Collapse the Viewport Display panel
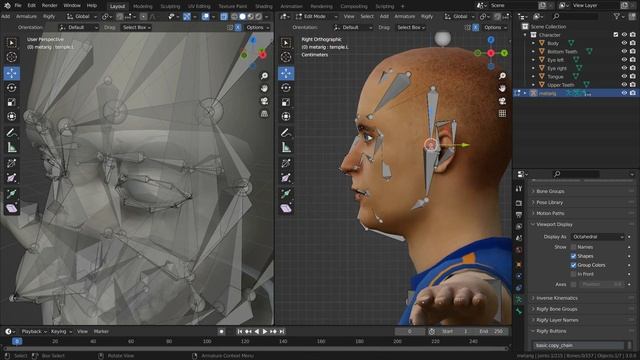Viewport: 640px width, 360px height. 554,224
